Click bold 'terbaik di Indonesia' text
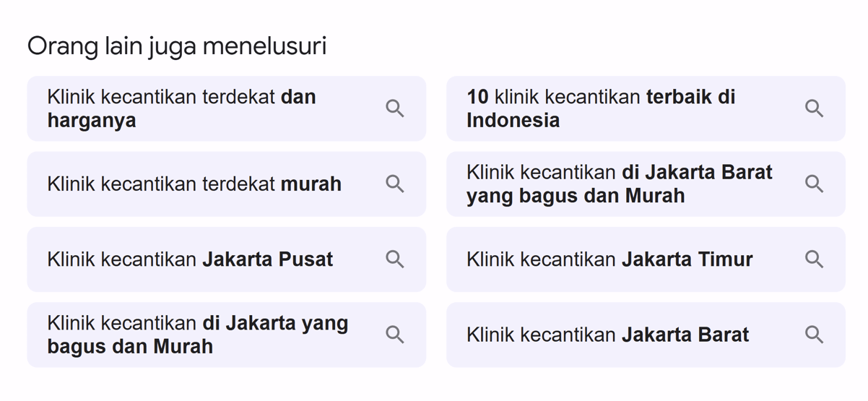The image size is (868, 401). tap(601, 108)
